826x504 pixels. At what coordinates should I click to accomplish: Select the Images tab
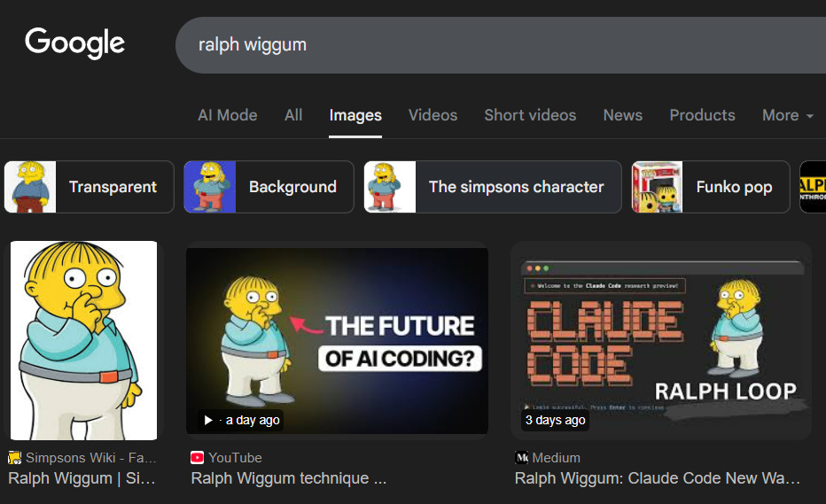tap(355, 115)
